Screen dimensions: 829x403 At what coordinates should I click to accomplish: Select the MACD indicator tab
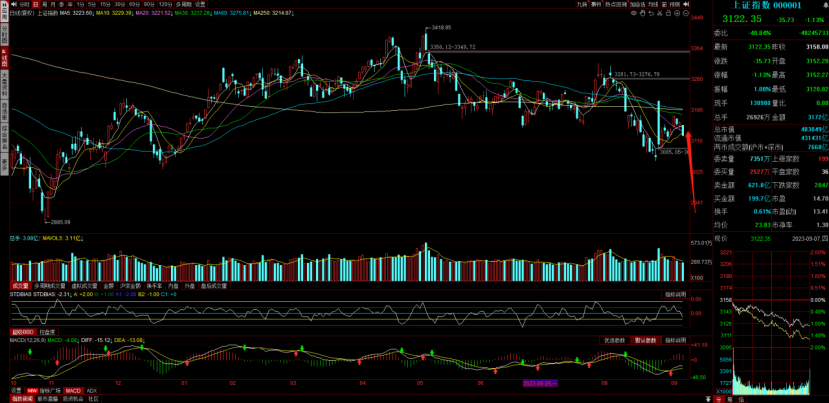73,390
